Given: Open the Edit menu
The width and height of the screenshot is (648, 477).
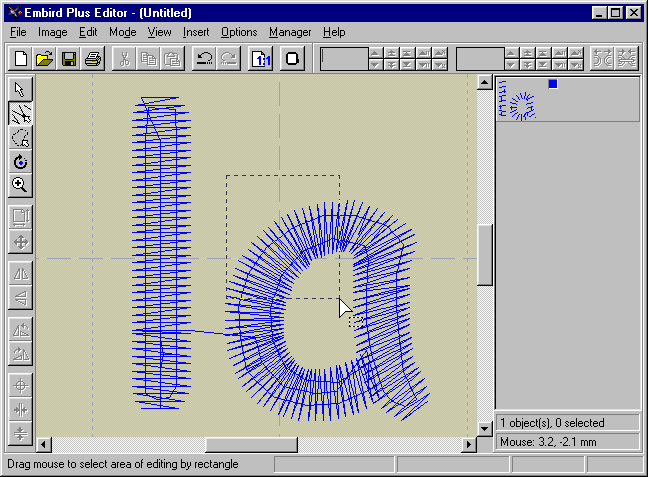Looking at the screenshot, I should [88, 32].
